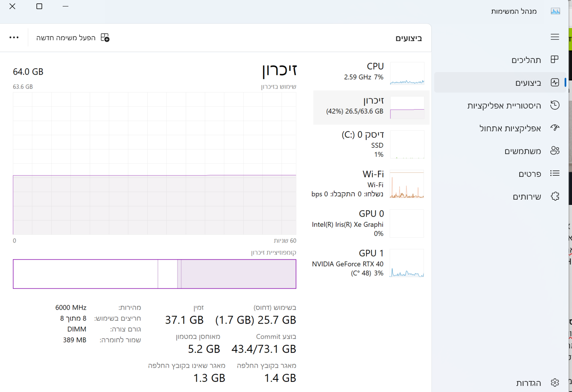Click the מנהל המשימות window title text
Image resolution: width=572 pixels, height=392 pixels.
coord(514,11)
